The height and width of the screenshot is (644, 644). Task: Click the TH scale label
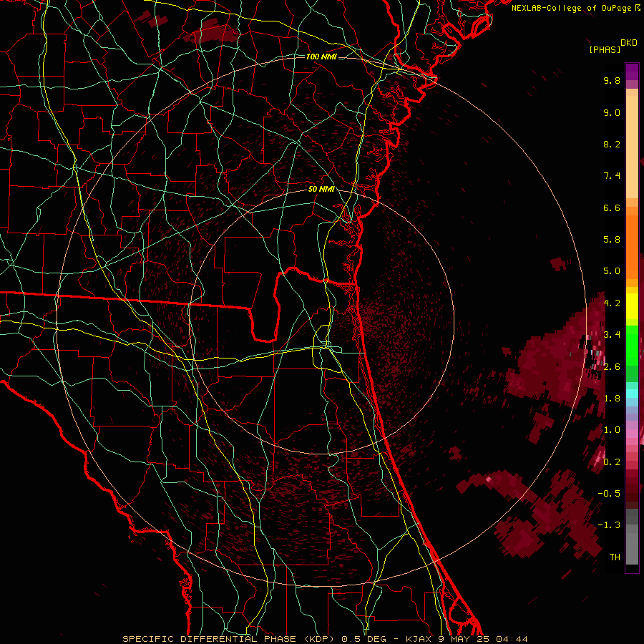coord(615,557)
